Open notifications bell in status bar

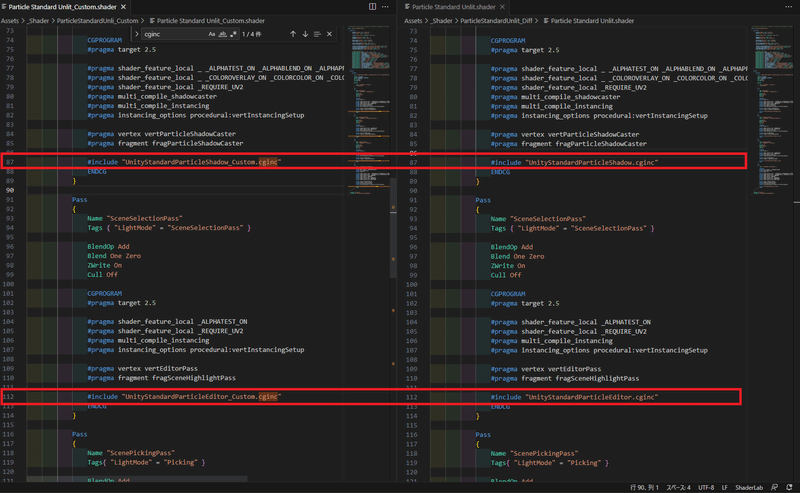pyautogui.click(x=789, y=488)
